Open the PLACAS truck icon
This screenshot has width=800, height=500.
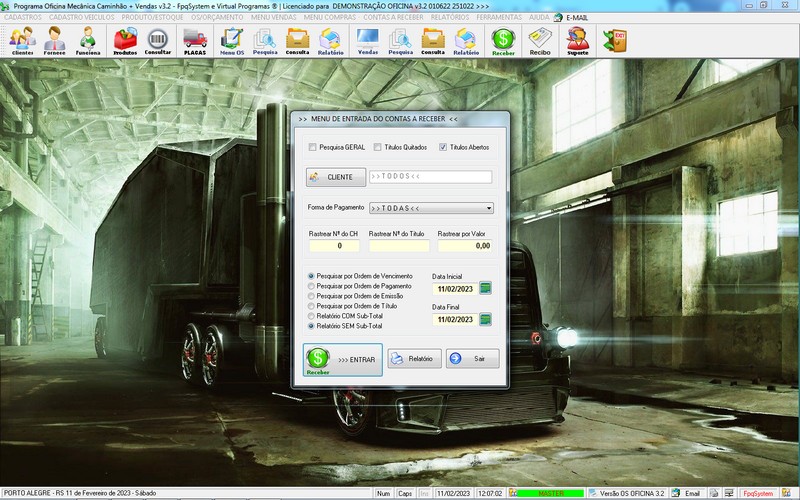click(195, 40)
